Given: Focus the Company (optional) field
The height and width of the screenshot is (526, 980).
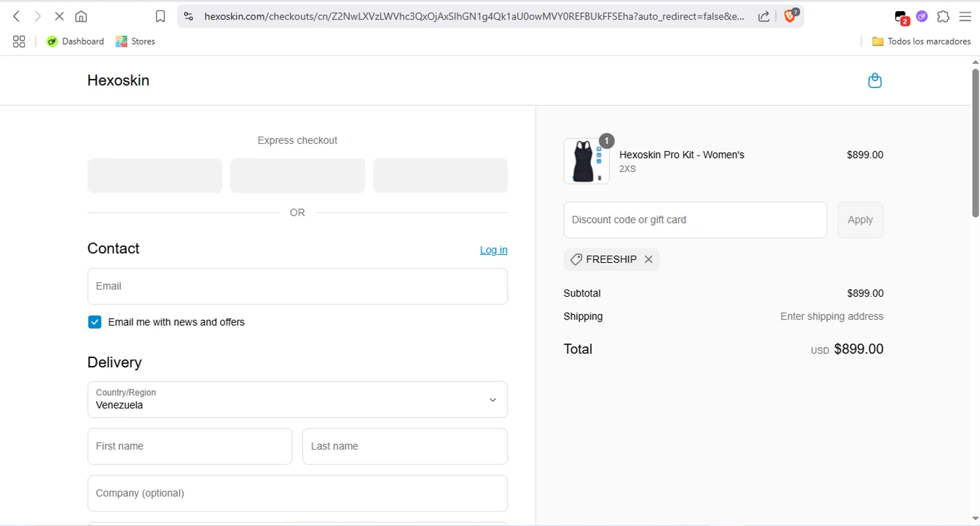Looking at the screenshot, I should point(297,493).
